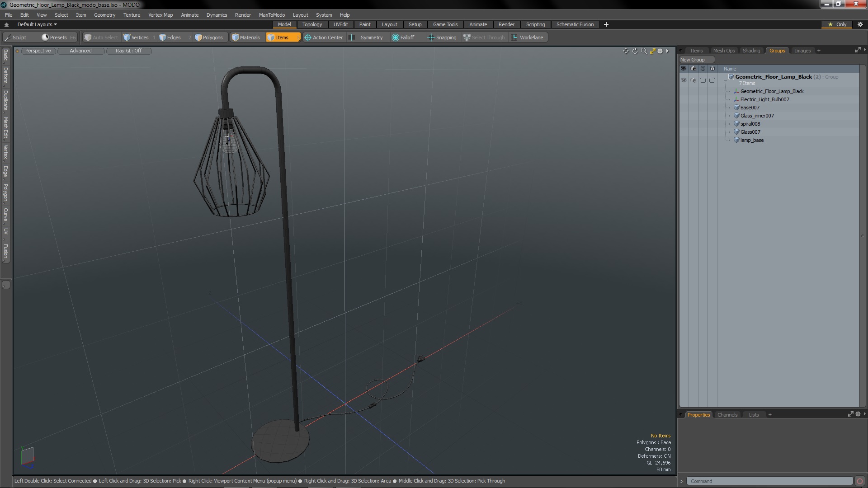
Task: Click the yellow maximize viewport arrows icon
Action: pos(652,51)
